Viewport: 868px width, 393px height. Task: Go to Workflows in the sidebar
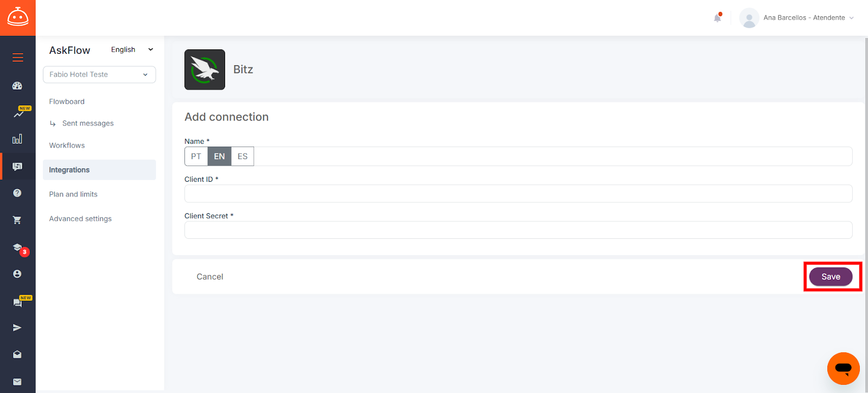click(x=67, y=145)
